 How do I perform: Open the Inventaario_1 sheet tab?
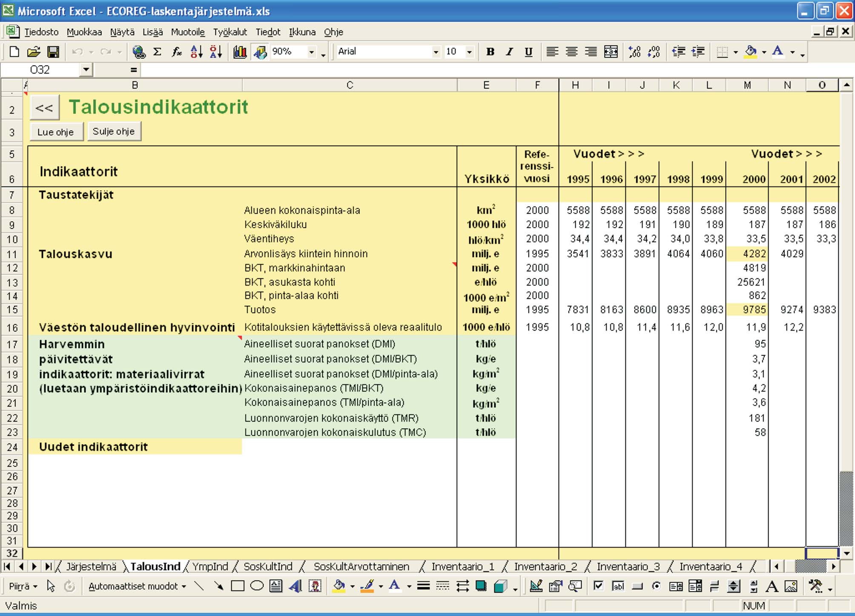(x=463, y=567)
